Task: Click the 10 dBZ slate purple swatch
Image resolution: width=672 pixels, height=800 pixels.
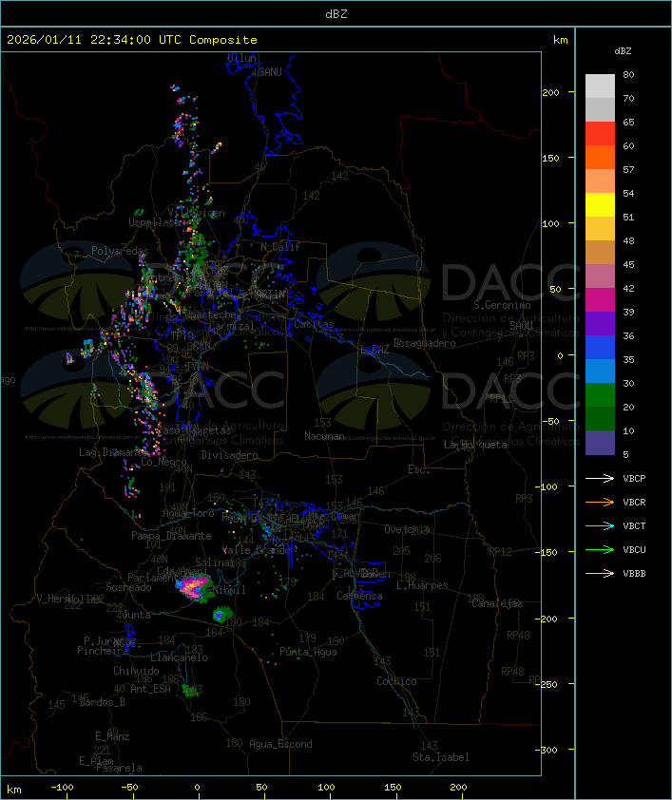Action: 600,443
